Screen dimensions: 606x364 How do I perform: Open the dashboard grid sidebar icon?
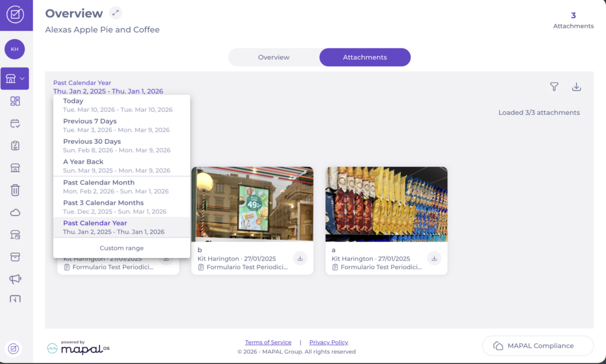[x=15, y=101]
